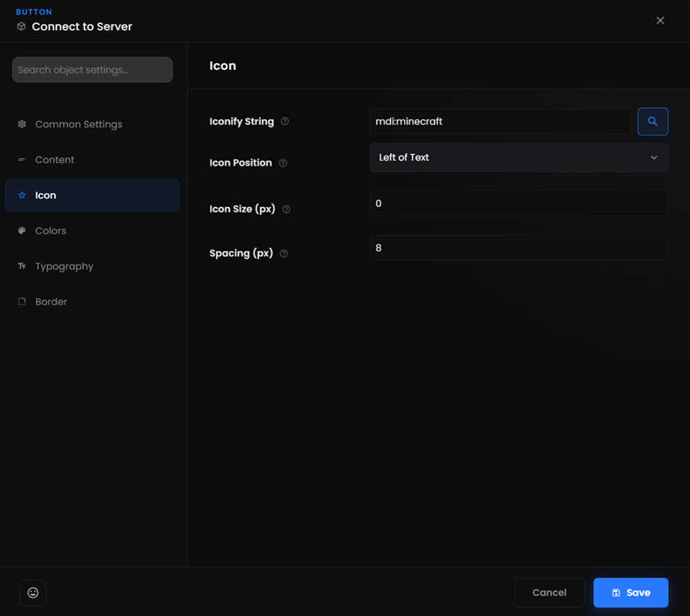Open the emoji smiley button
The image size is (690, 616).
point(33,593)
